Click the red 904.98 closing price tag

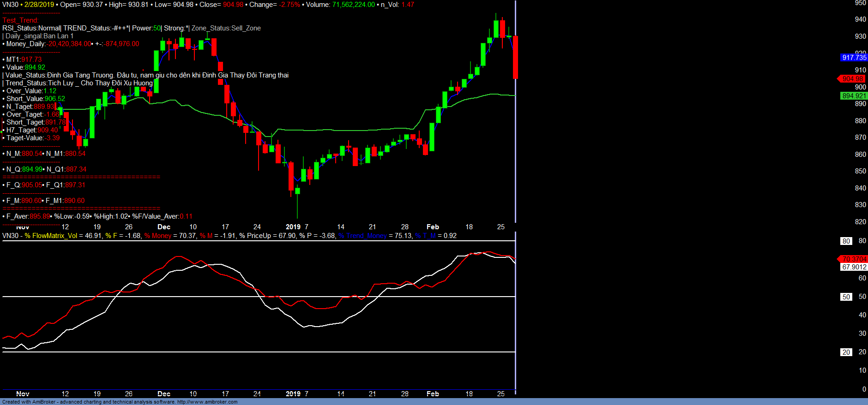coord(852,79)
